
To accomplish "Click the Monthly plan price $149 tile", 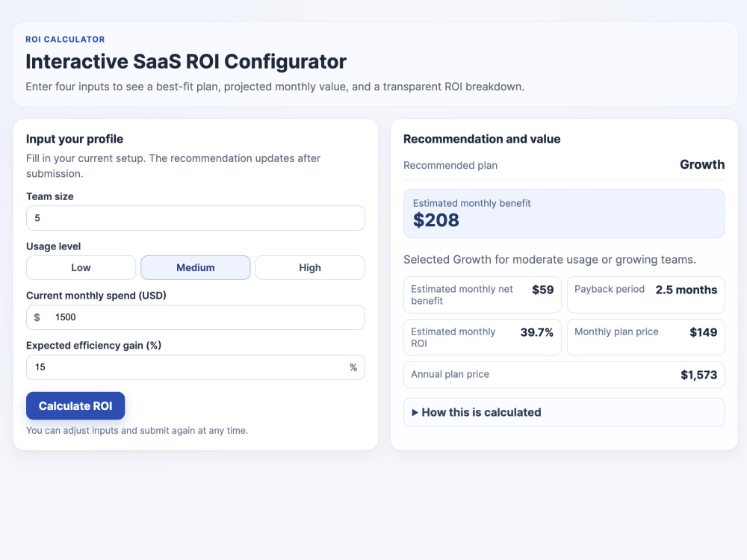I will (645, 337).
